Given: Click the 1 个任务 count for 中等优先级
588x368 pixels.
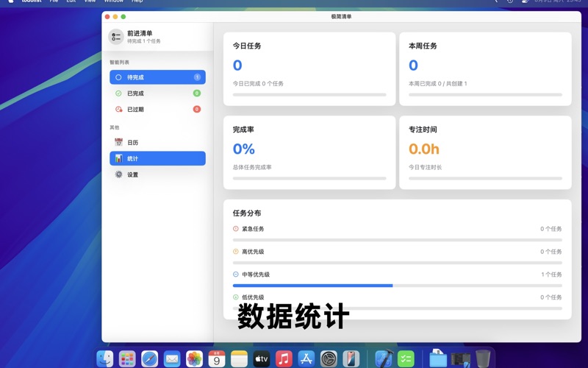Looking at the screenshot, I should [x=551, y=275].
